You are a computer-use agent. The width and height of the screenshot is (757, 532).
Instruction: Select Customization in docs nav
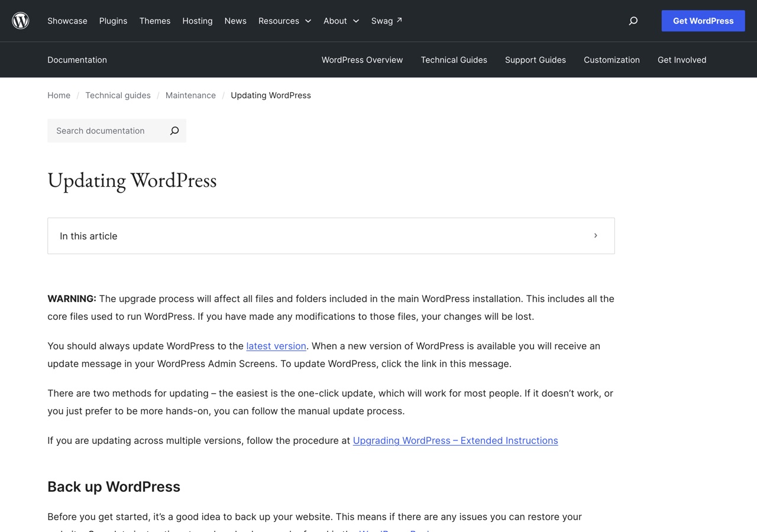(612, 60)
